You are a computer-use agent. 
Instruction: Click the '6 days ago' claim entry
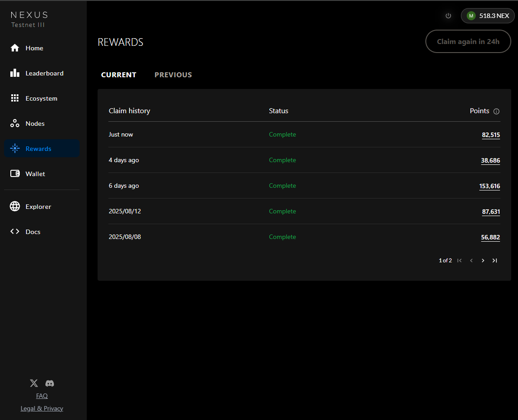(x=124, y=186)
